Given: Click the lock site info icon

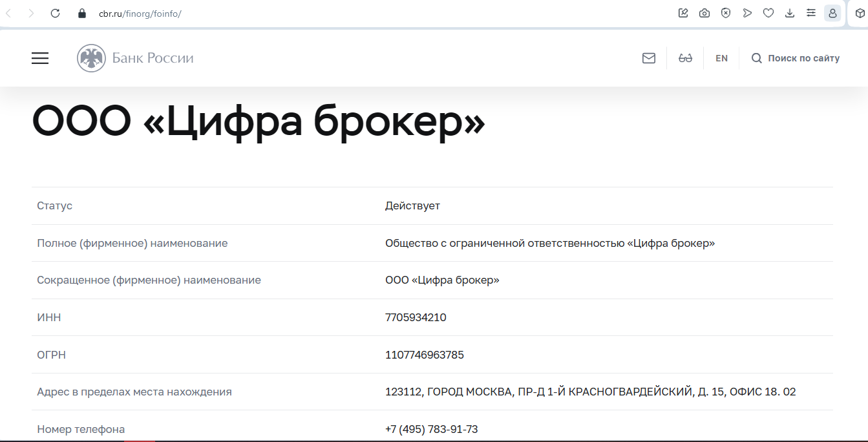Looking at the screenshot, I should click(x=81, y=13).
